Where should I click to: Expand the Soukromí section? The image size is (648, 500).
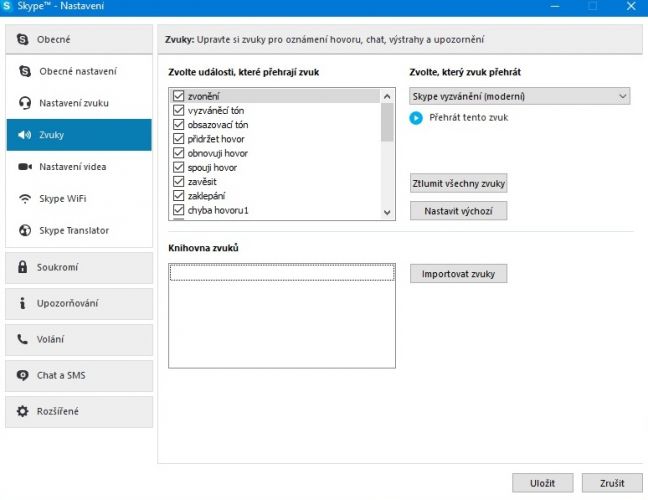(x=79, y=267)
